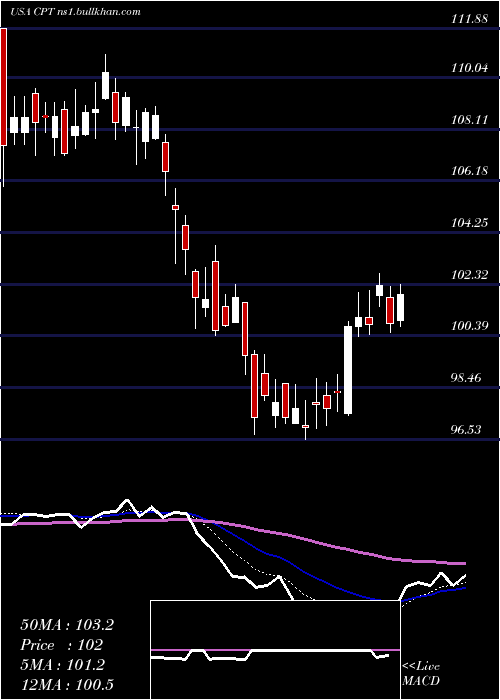Click the 100.39 price label
500x700 pixels.
tap(469, 325)
